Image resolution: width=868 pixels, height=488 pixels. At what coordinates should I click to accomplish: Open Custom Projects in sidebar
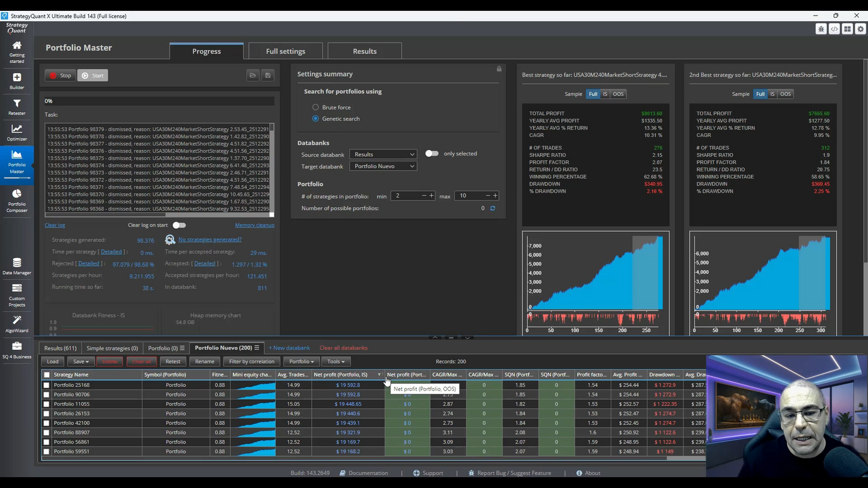pyautogui.click(x=17, y=295)
